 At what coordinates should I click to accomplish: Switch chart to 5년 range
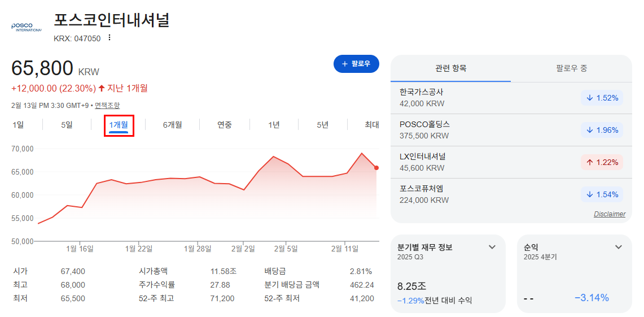coord(322,124)
